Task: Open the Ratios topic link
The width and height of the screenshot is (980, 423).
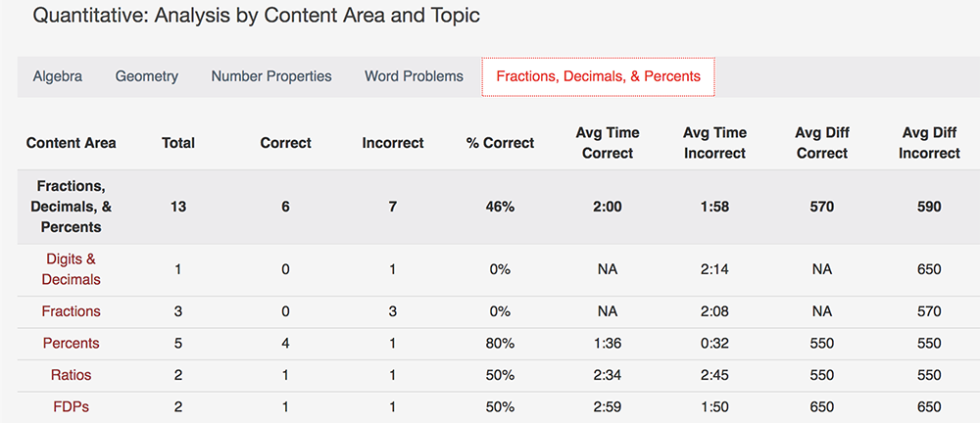Action: 72,375
